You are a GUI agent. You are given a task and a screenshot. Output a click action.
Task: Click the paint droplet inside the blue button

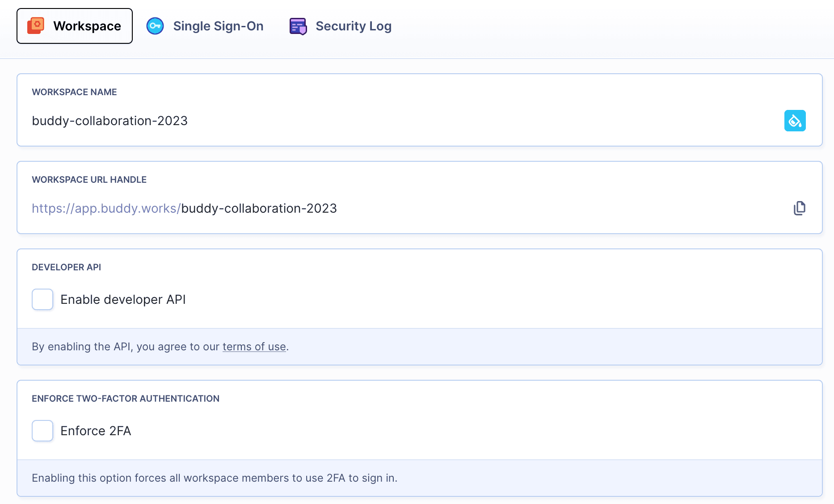tap(795, 120)
